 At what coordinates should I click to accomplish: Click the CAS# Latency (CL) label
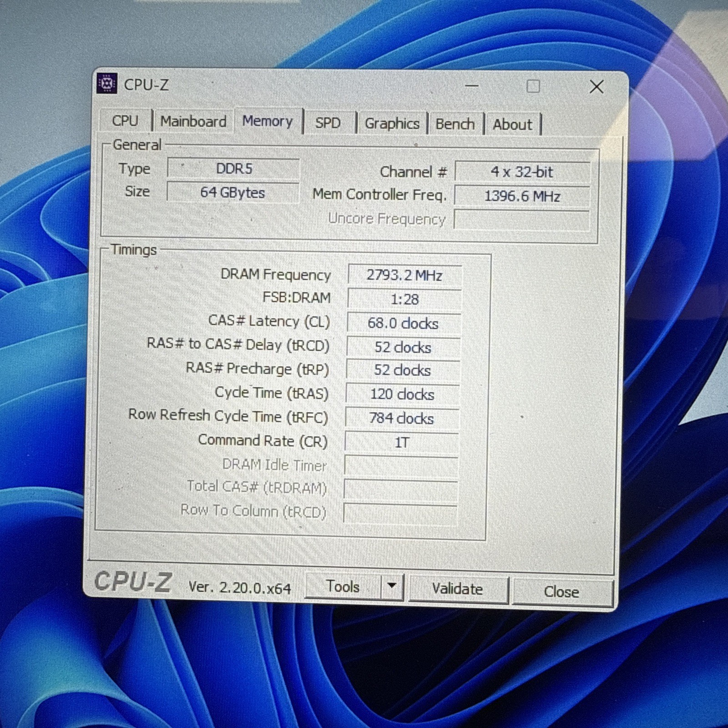tap(269, 321)
